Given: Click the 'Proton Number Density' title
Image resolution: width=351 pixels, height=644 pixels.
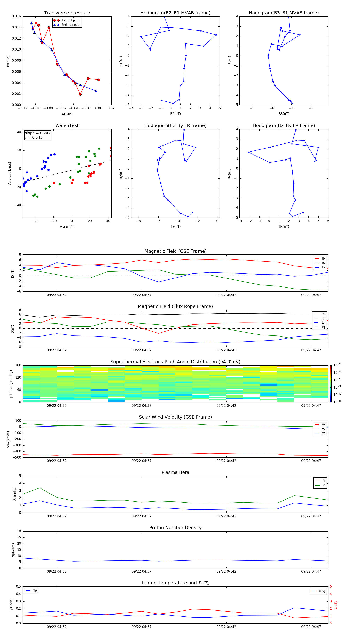Looking at the screenshot, I should click(x=175, y=528).
